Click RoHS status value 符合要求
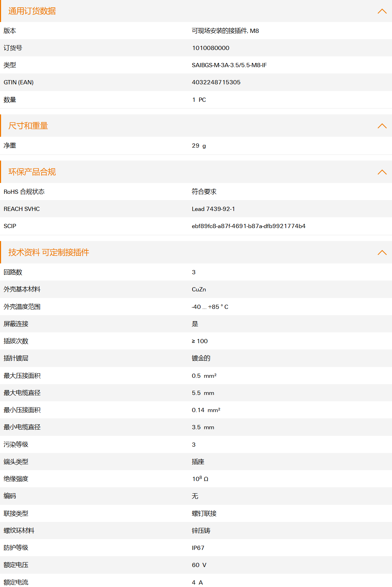 pyautogui.click(x=204, y=192)
